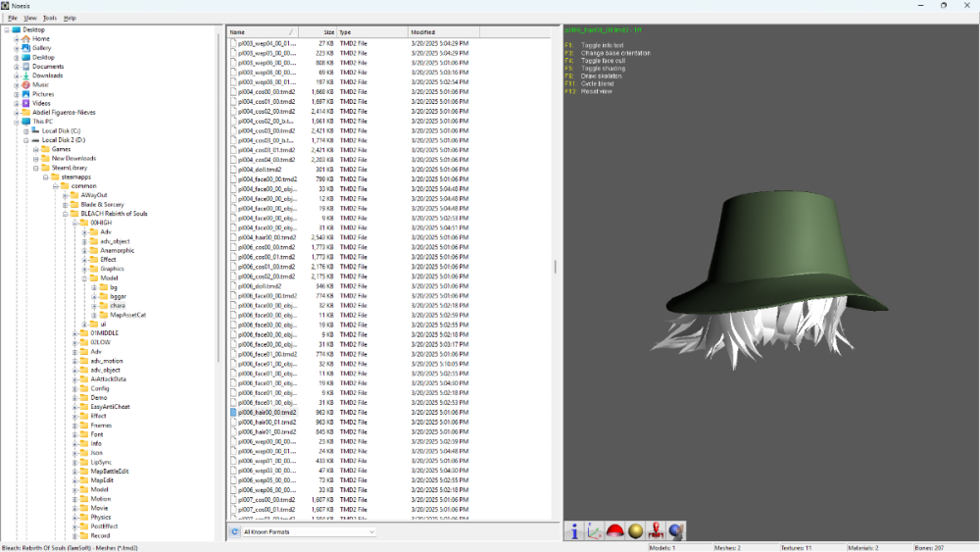Expand the Blade & Sorcery folder node
Image resolution: width=980 pixels, height=552 pixels.
pos(65,204)
